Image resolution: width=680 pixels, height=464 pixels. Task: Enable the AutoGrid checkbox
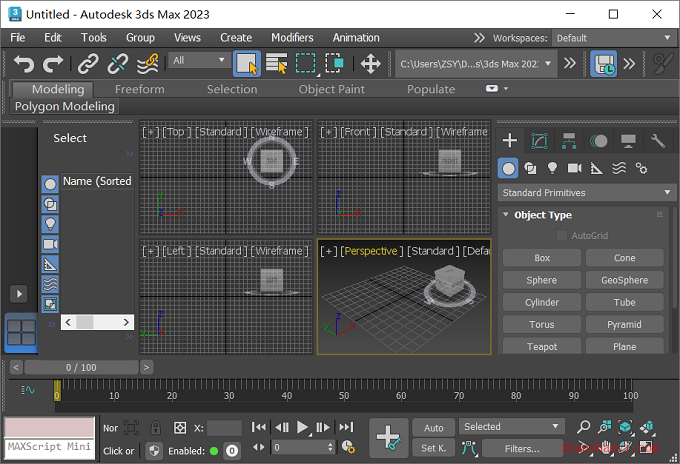coord(562,235)
